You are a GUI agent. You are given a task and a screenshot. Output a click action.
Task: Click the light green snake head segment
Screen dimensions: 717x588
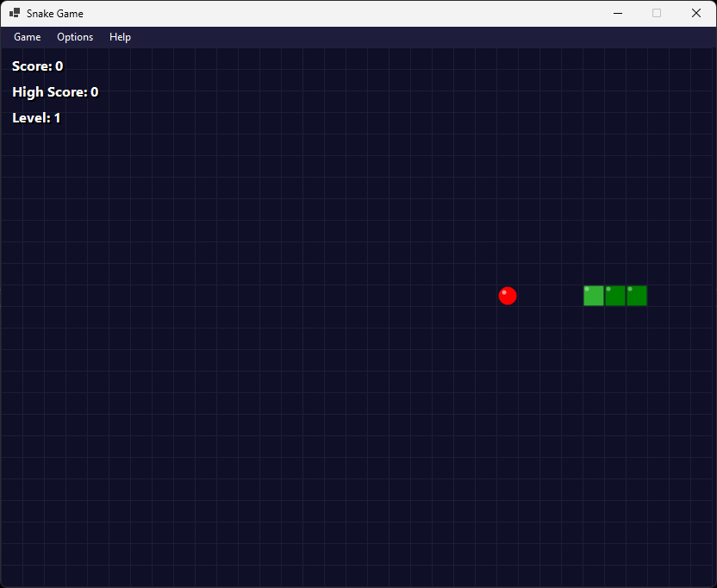(x=594, y=296)
